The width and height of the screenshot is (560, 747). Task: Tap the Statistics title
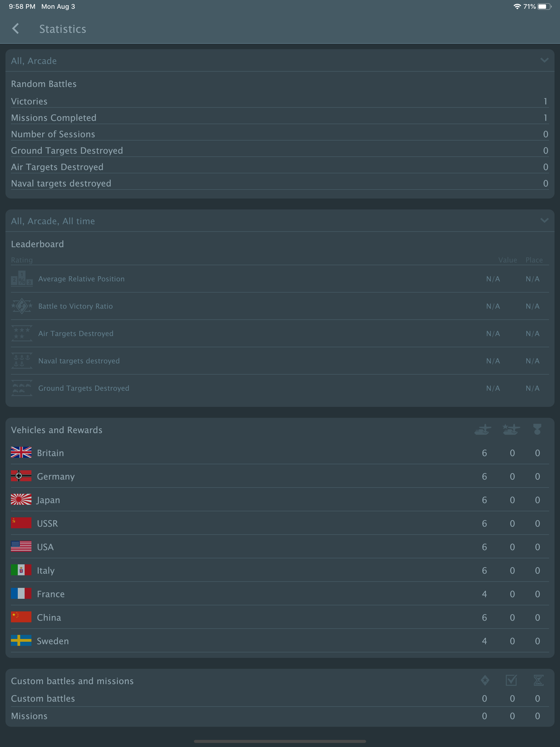[x=63, y=29]
